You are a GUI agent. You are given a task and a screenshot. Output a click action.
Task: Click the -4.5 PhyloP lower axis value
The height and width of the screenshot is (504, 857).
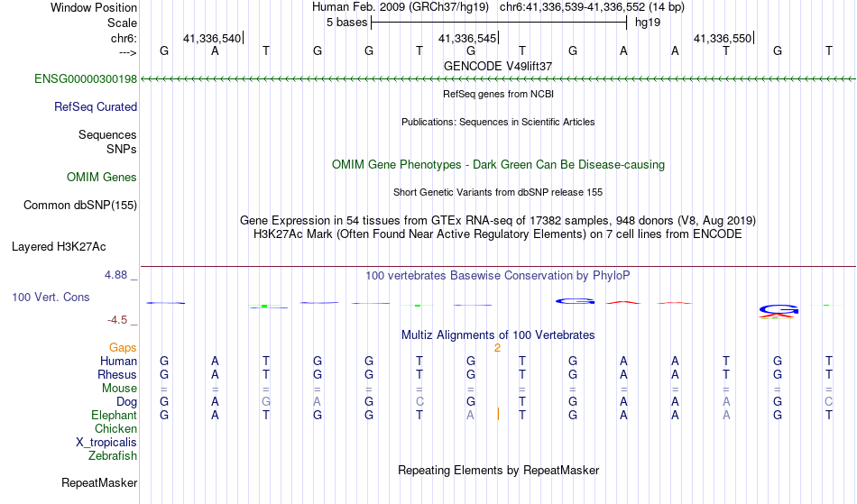tap(117, 320)
